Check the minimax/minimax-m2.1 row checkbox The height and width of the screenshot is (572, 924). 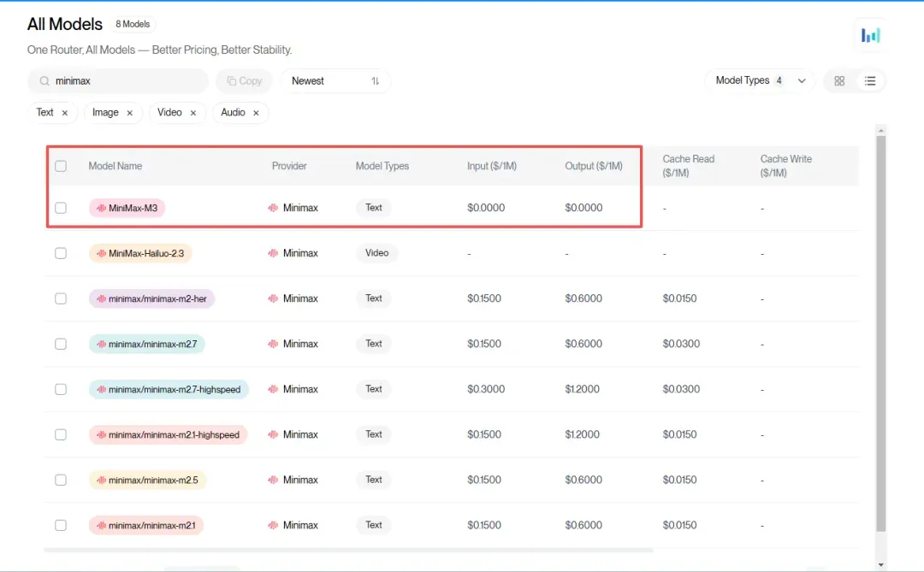pyautogui.click(x=61, y=526)
